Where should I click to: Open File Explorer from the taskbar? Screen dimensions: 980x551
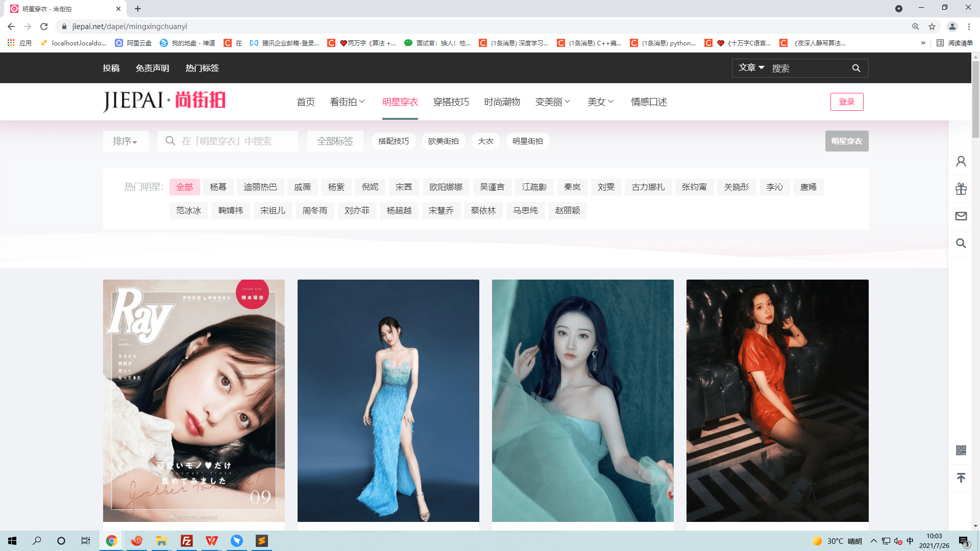click(x=161, y=541)
